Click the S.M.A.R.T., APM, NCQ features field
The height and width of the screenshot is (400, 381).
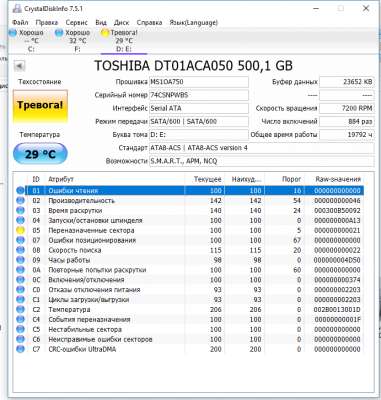point(262,161)
